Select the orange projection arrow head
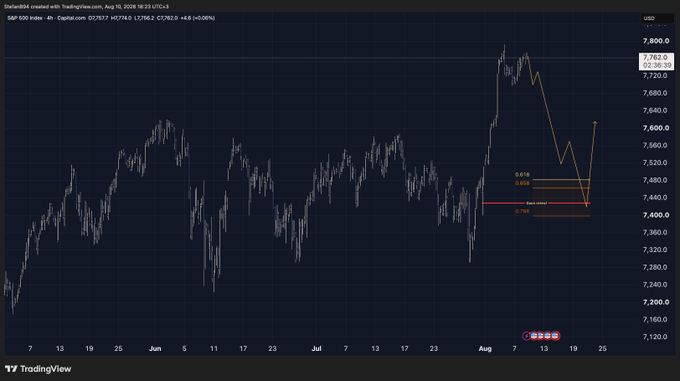The image size is (680, 381). [x=595, y=124]
